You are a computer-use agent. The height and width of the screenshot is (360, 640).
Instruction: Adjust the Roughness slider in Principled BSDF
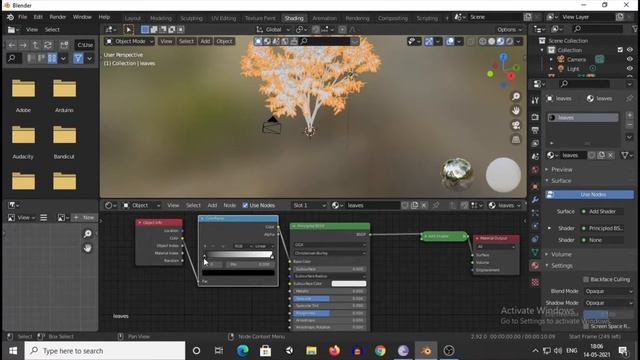click(x=329, y=313)
